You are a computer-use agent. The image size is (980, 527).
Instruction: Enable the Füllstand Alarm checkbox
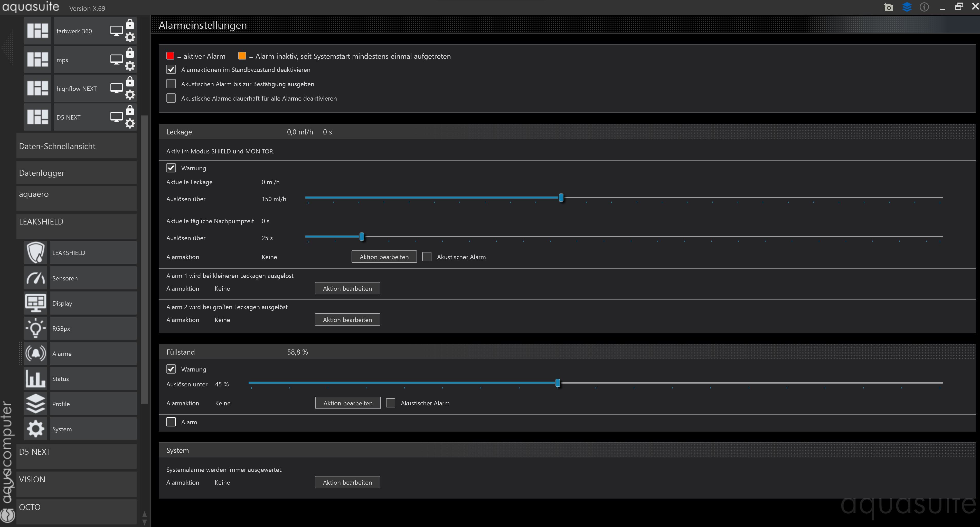[171, 422]
